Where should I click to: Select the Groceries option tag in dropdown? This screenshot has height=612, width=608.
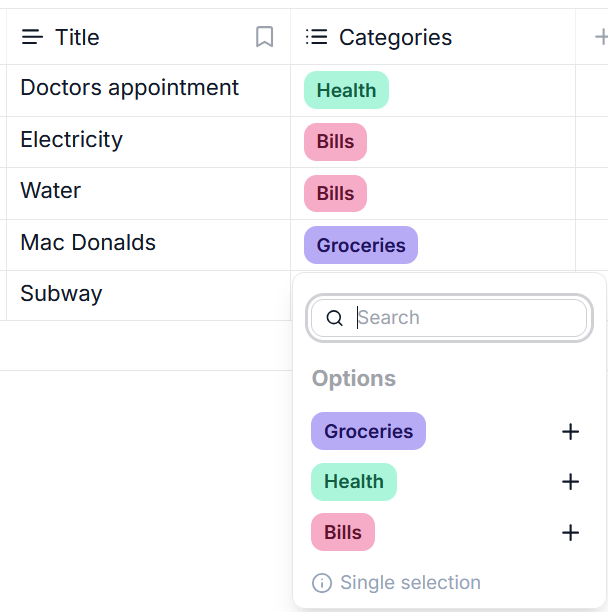[x=368, y=431]
